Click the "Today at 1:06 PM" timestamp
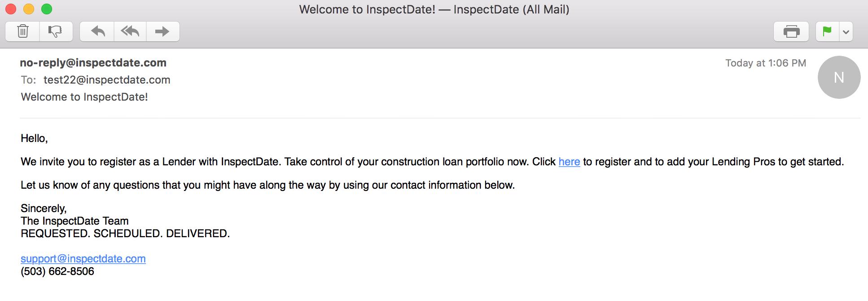Screen dimensions: 868x301 click(x=765, y=63)
